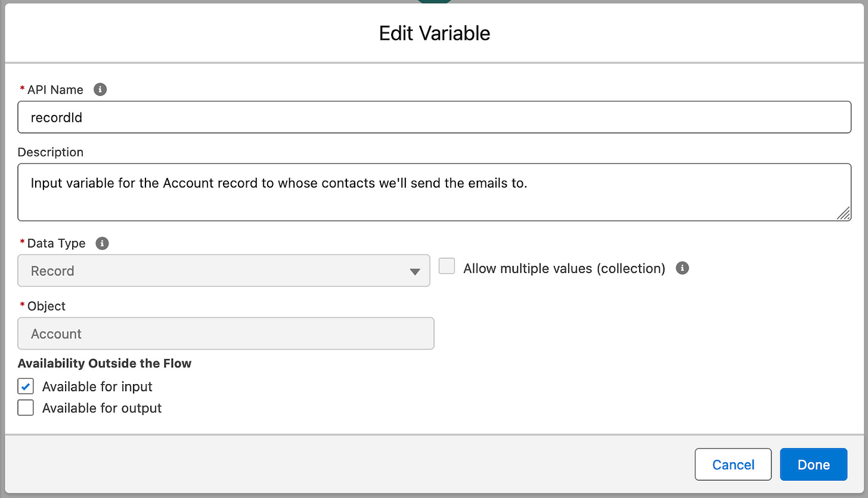
Task: Click the "Allow multiple values (collection)" label
Action: [564, 268]
